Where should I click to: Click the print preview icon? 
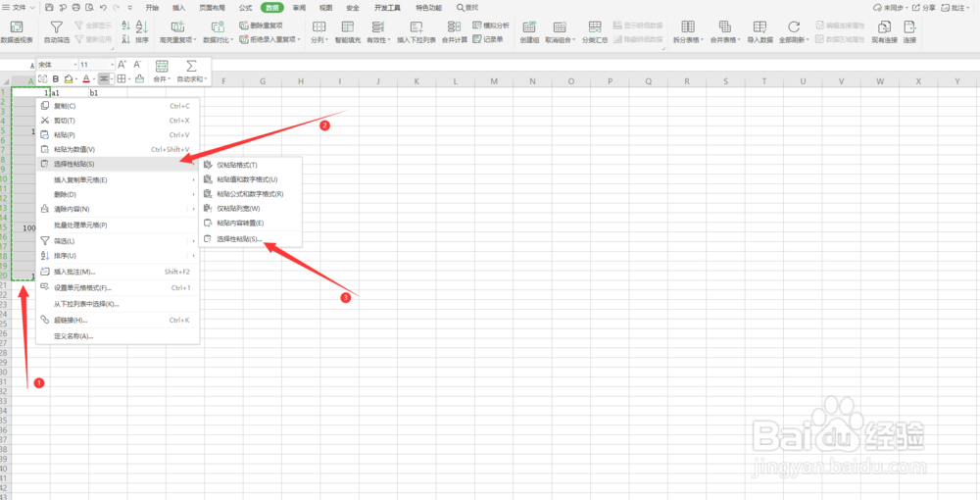pyautogui.click(x=89, y=8)
